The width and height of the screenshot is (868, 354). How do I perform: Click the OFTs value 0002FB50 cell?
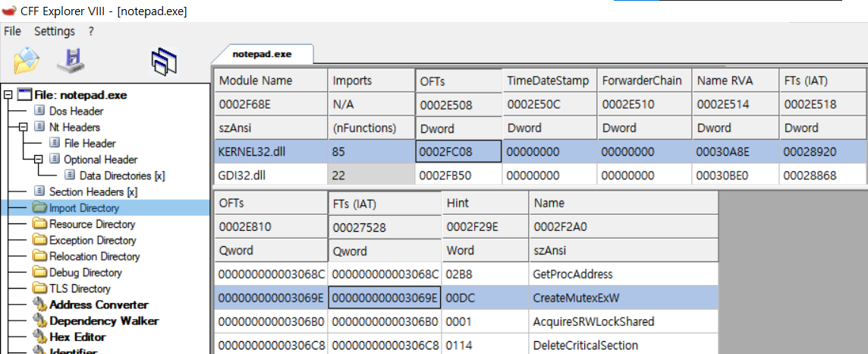tap(458, 175)
